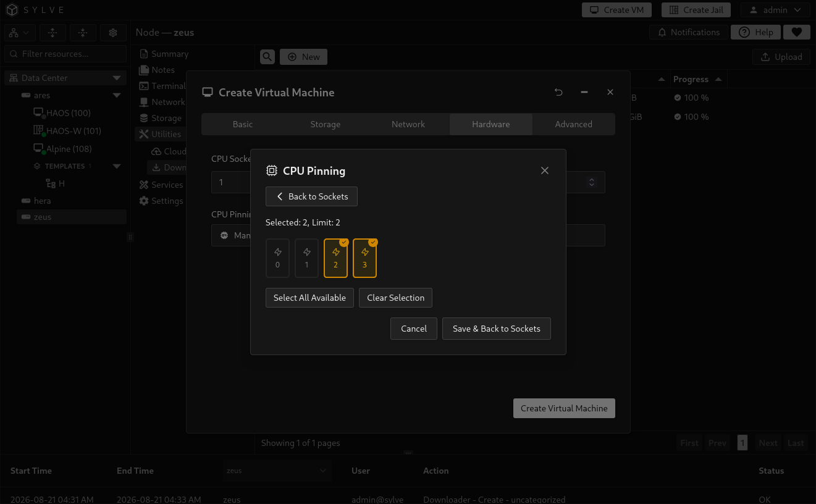Open the zeus node filter dropdown

[x=277, y=471]
